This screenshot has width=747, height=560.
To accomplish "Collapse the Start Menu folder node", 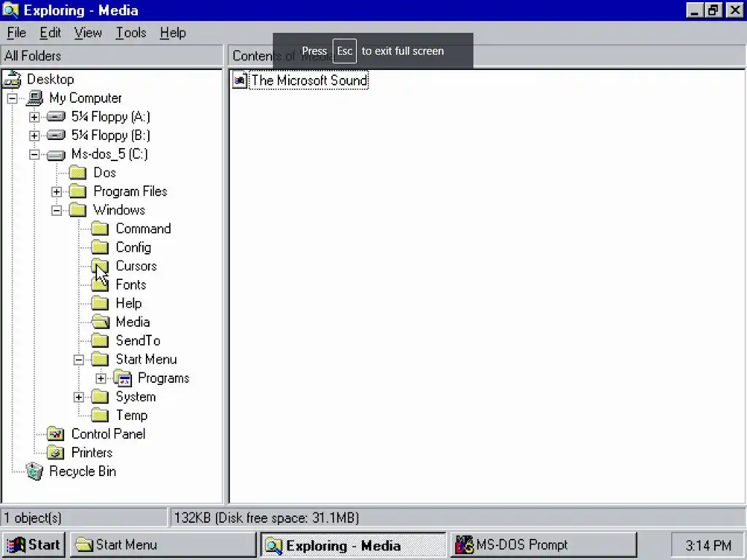I will pos(79,359).
